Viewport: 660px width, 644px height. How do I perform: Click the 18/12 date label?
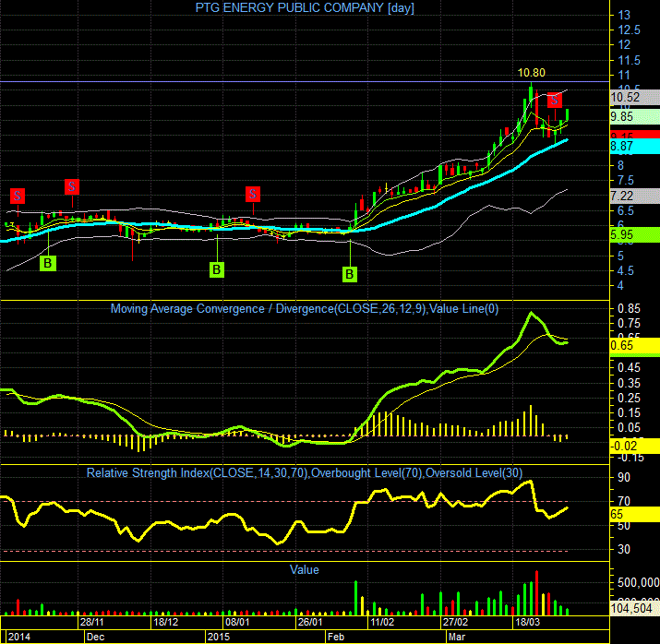[x=166, y=622]
